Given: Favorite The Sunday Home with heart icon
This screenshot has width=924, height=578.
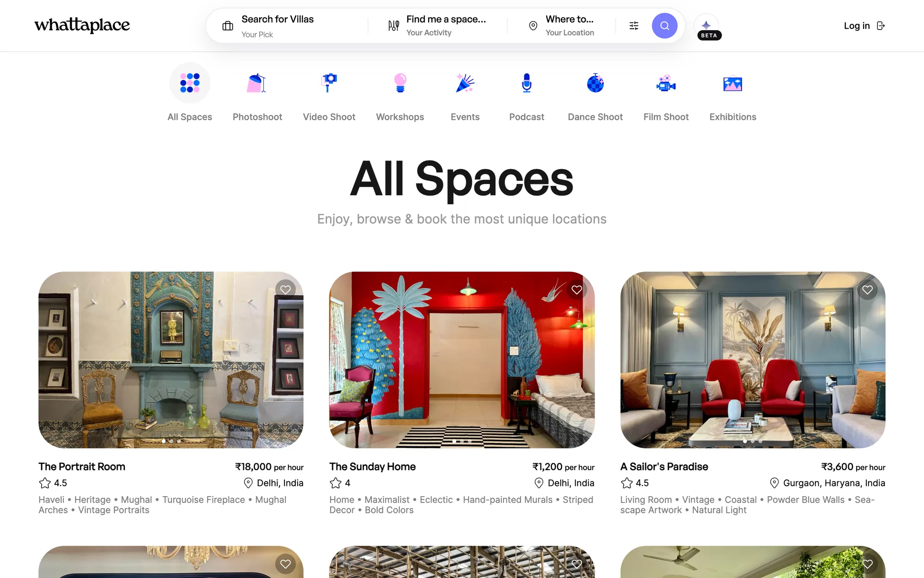Looking at the screenshot, I should 577,290.
